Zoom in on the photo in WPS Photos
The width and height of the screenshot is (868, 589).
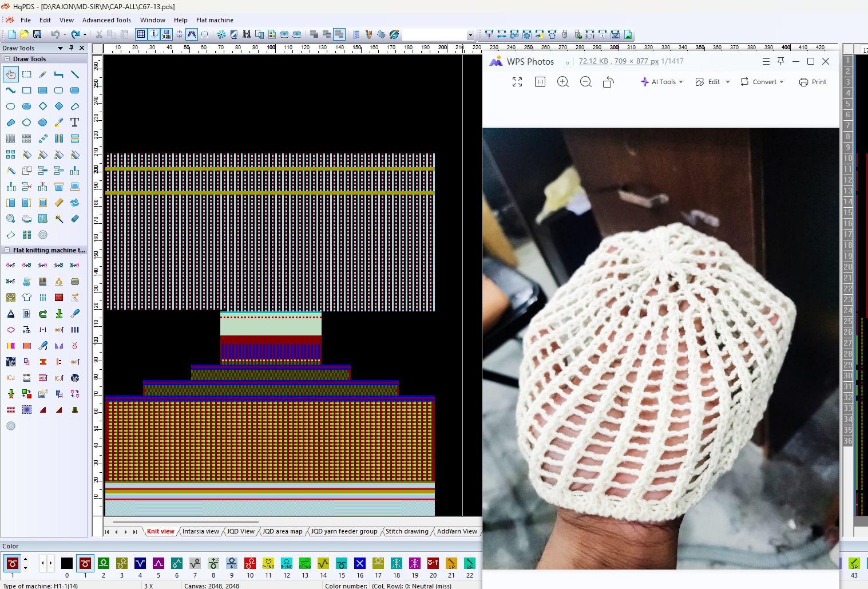[563, 82]
